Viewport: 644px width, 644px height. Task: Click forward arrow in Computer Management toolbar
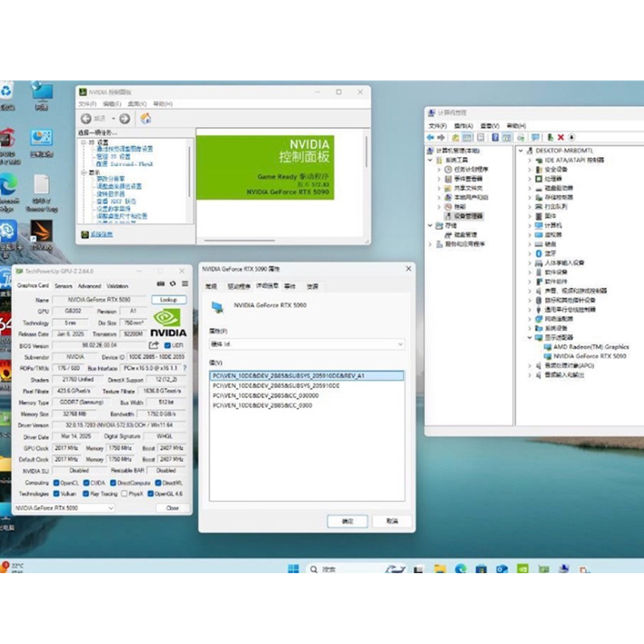click(440, 137)
